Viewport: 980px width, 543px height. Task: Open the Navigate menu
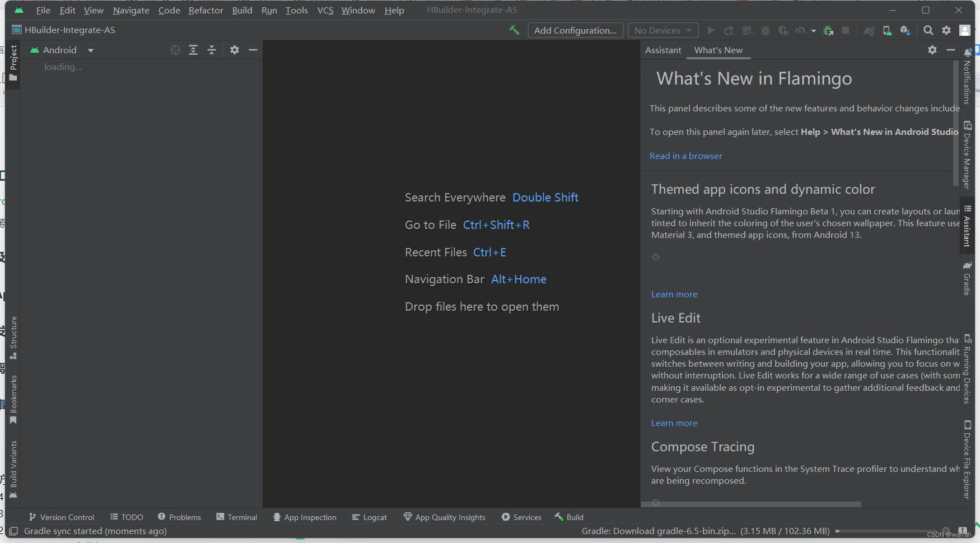coord(131,10)
